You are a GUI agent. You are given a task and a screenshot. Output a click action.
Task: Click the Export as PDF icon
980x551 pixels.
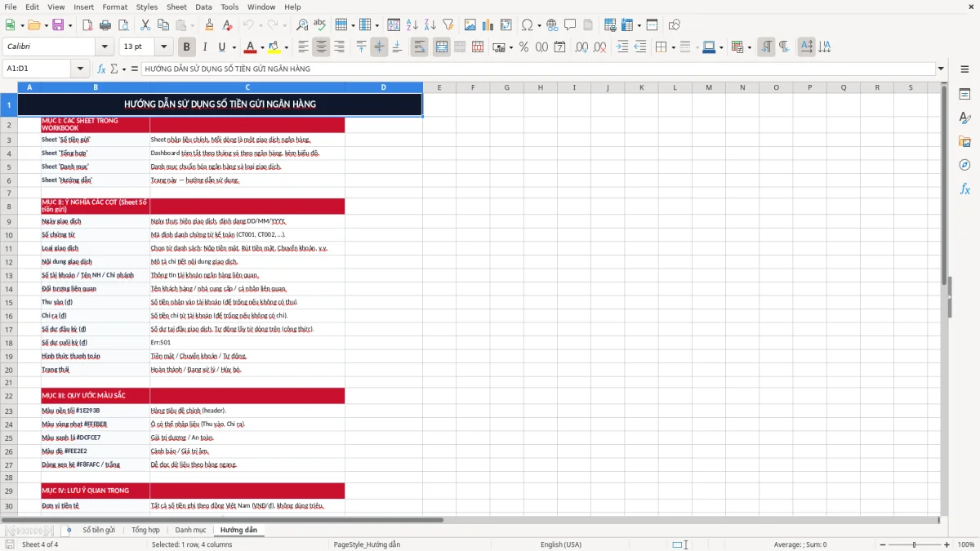[87, 25]
